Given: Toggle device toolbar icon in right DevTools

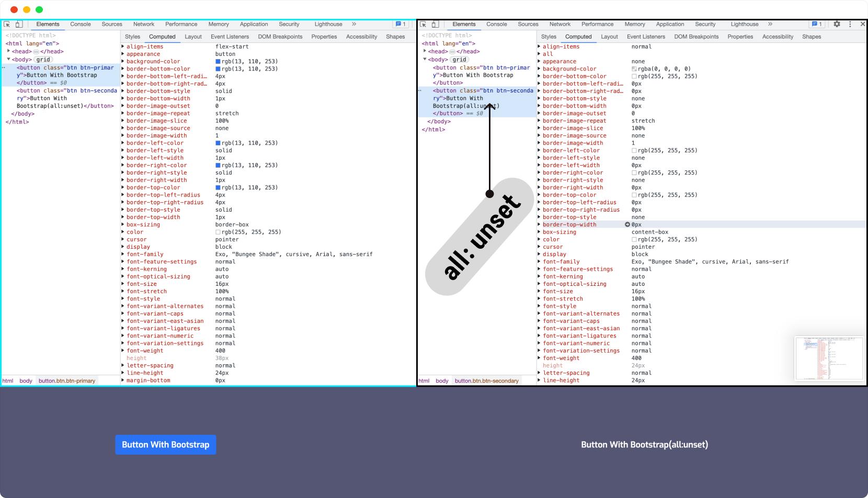Looking at the screenshot, I should coord(435,24).
